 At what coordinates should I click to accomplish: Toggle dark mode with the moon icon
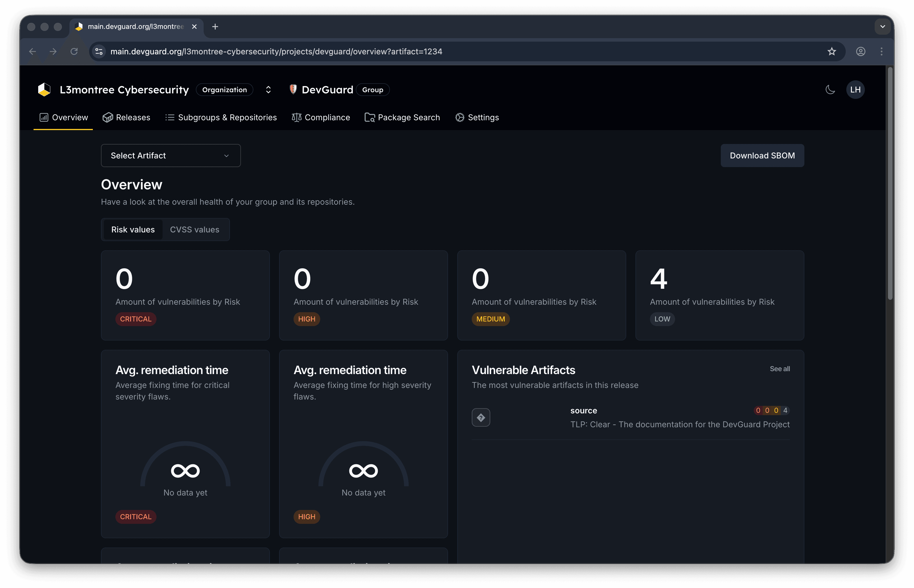coord(830,89)
